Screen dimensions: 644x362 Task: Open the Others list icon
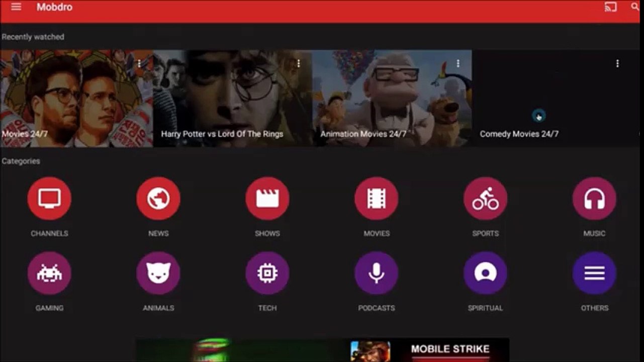click(x=594, y=273)
